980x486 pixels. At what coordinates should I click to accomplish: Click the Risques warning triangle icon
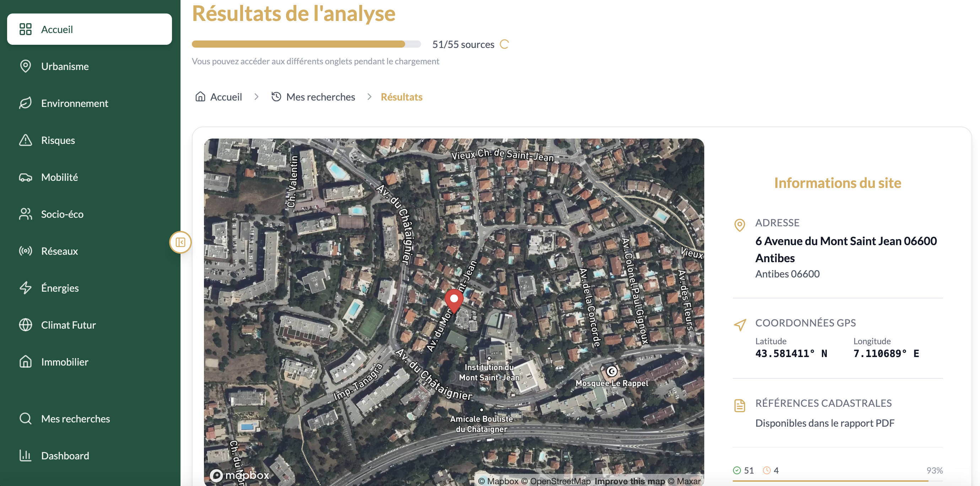point(25,140)
